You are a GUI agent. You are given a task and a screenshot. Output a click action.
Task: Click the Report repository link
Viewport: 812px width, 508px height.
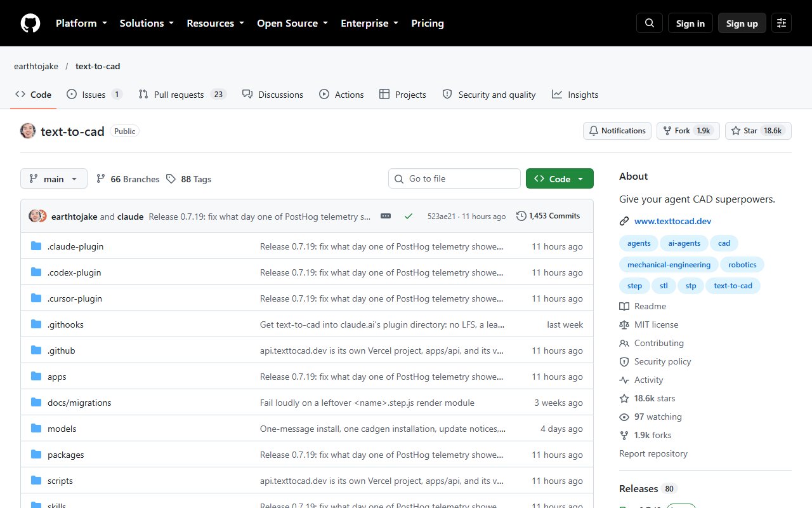[653, 453]
